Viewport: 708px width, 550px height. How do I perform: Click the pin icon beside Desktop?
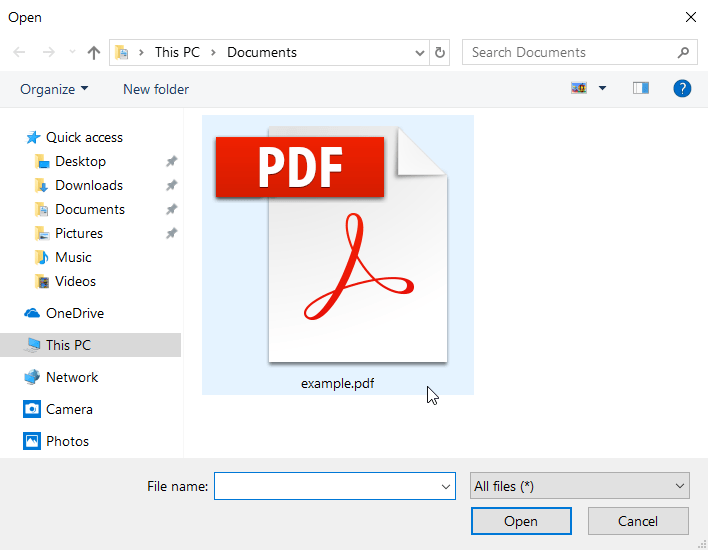pyautogui.click(x=171, y=161)
